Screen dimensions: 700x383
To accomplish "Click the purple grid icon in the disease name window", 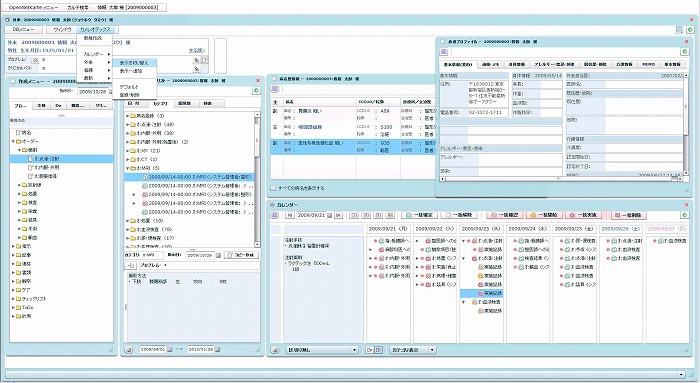I will point(274,89).
